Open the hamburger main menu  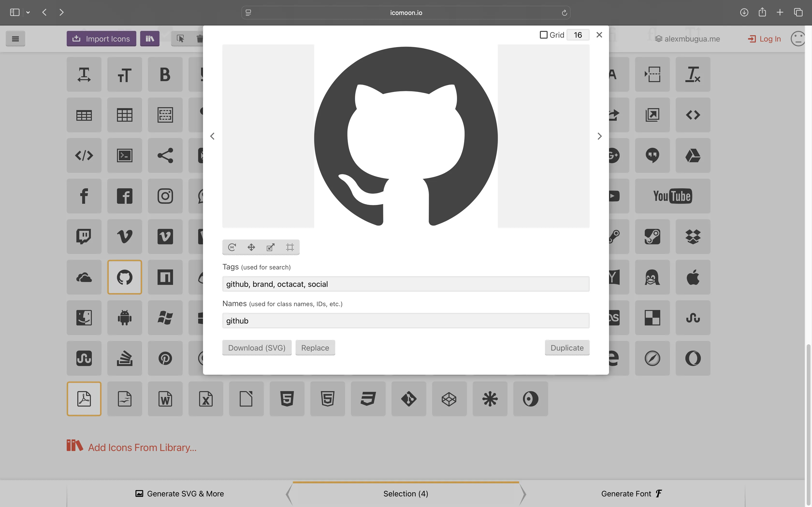(x=15, y=38)
